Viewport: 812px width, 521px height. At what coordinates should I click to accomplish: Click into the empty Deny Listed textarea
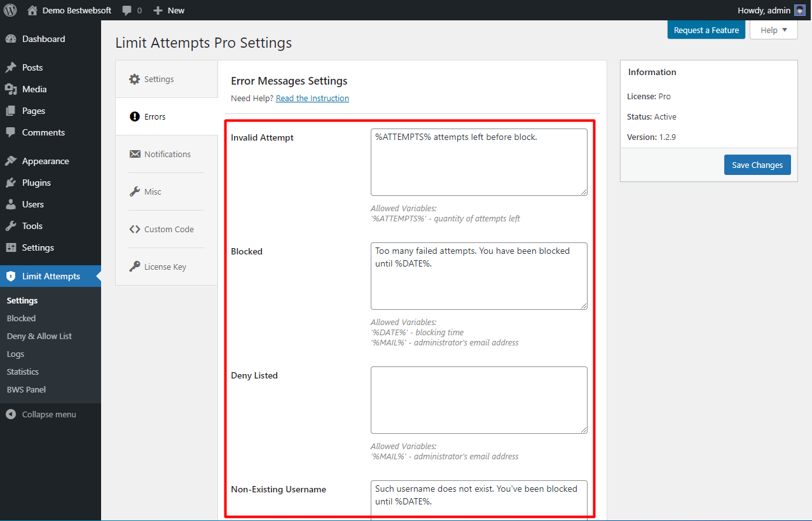coord(479,400)
